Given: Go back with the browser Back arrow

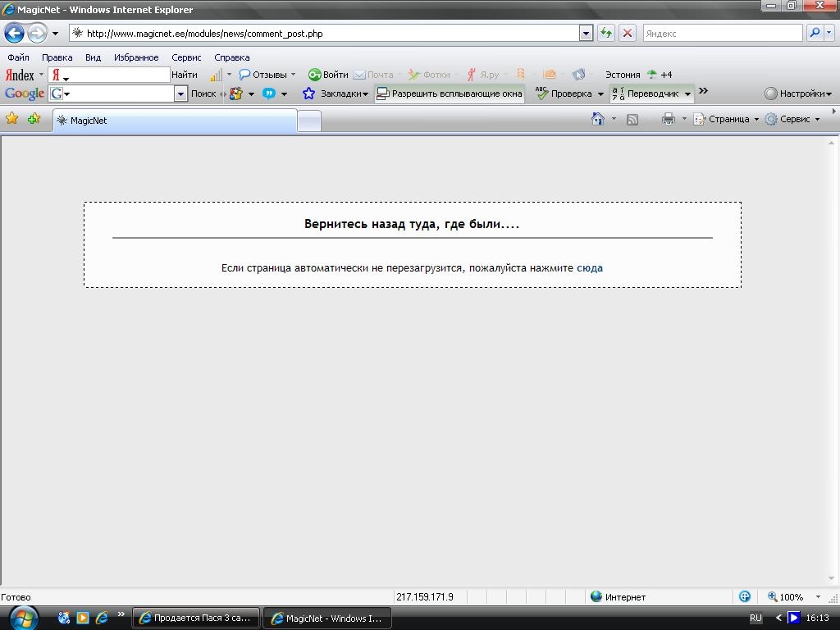Looking at the screenshot, I should [x=15, y=33].
